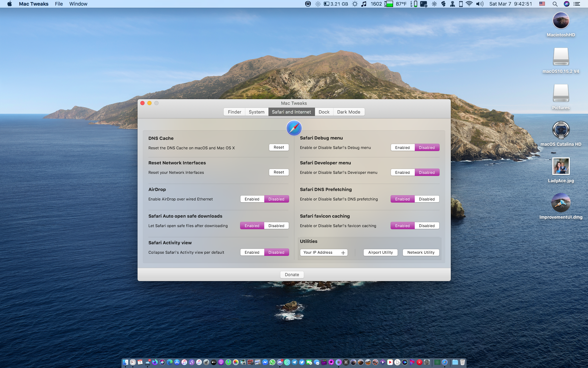Select the Safari and Internet tab
This screenshot has height=368, width=588.
(x=291, y=112)
